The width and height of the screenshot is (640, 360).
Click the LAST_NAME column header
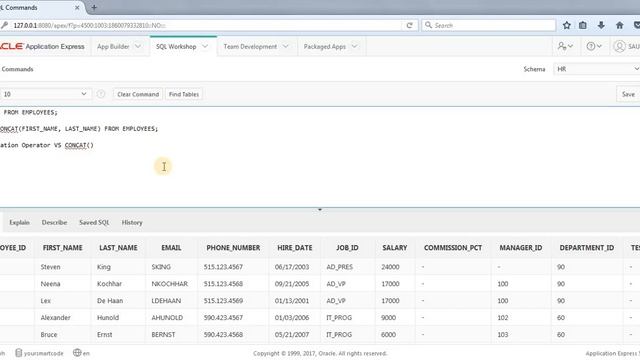pos(118,248)
